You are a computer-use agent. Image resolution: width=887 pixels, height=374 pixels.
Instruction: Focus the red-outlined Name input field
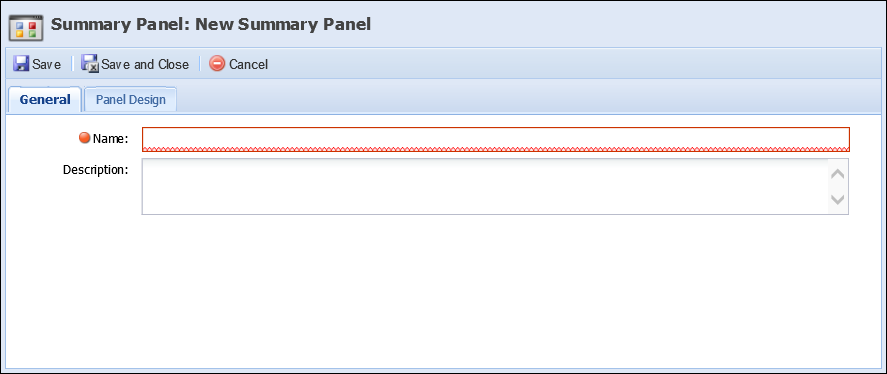point(496,139)
